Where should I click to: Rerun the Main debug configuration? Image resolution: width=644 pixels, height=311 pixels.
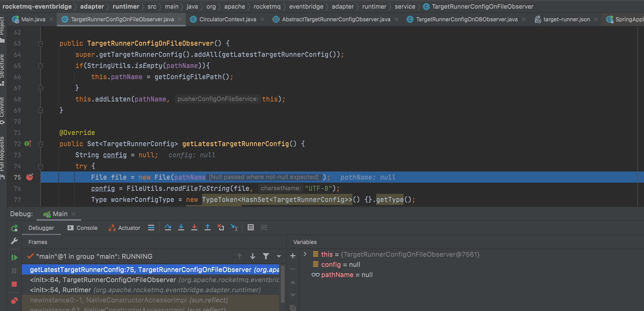pos(14,228)
